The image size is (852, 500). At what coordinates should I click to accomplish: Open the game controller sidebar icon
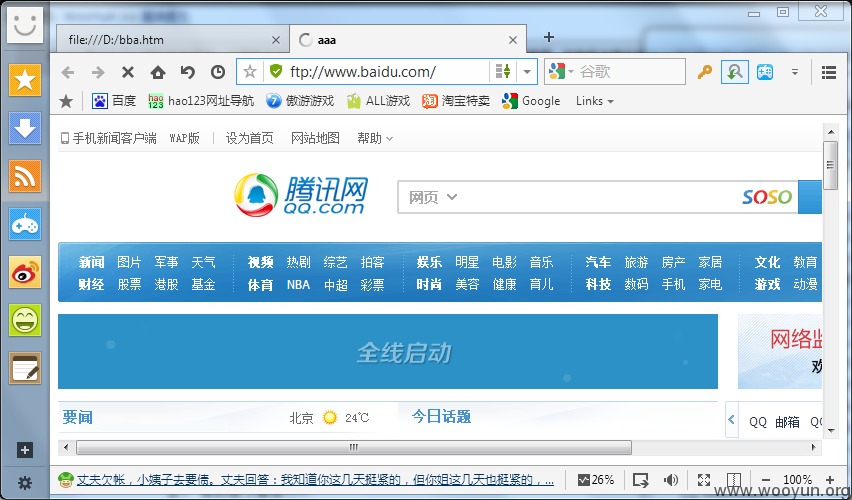(x=24, y=224)
